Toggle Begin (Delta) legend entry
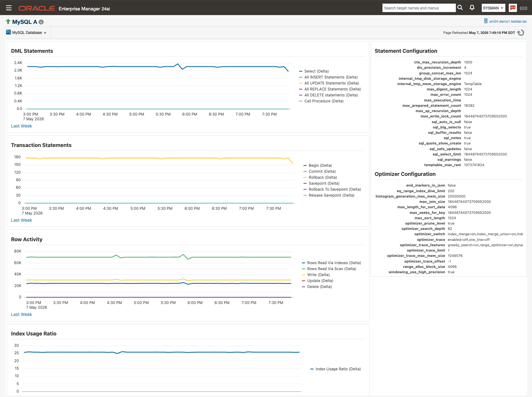 coord(318,166)
